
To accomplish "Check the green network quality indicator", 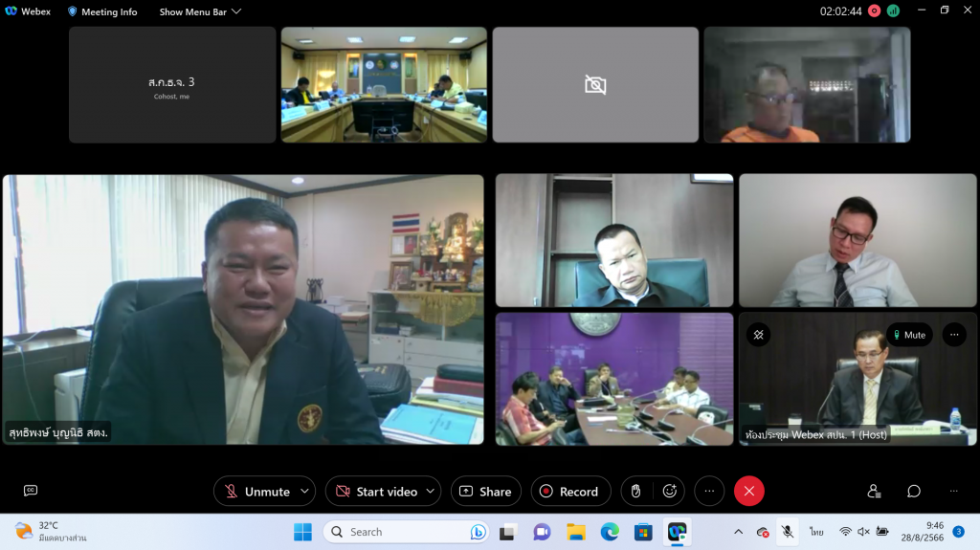I will [x=893, y=11].
